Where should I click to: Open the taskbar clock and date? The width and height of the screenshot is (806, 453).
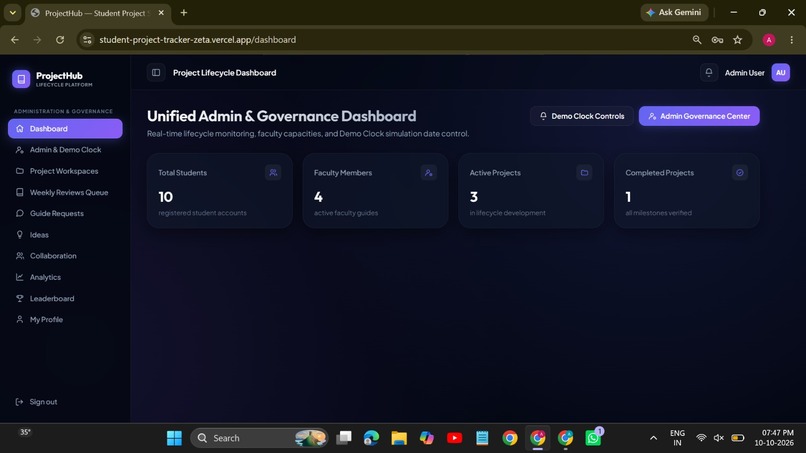point(774,438)
